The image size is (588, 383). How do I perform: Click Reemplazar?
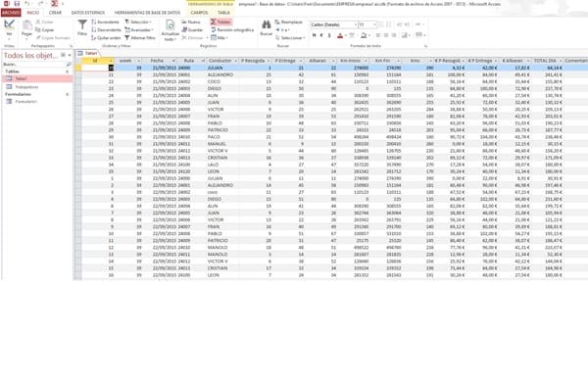tap(289, 23)
